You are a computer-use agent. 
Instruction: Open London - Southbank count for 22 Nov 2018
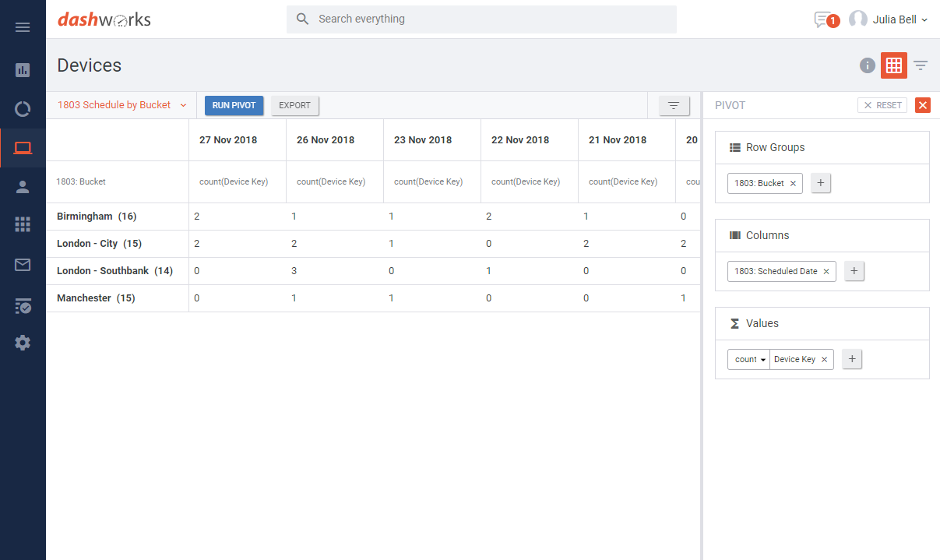(488, 271)
